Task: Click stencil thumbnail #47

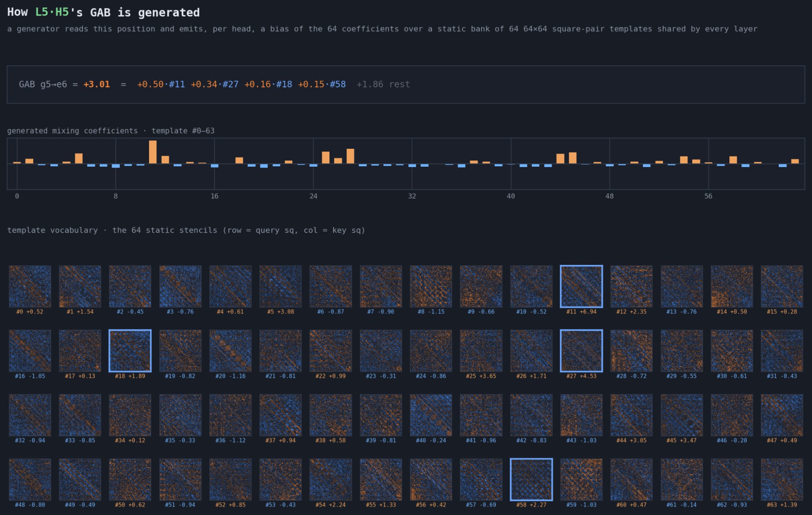Action: tap(782, 415)
